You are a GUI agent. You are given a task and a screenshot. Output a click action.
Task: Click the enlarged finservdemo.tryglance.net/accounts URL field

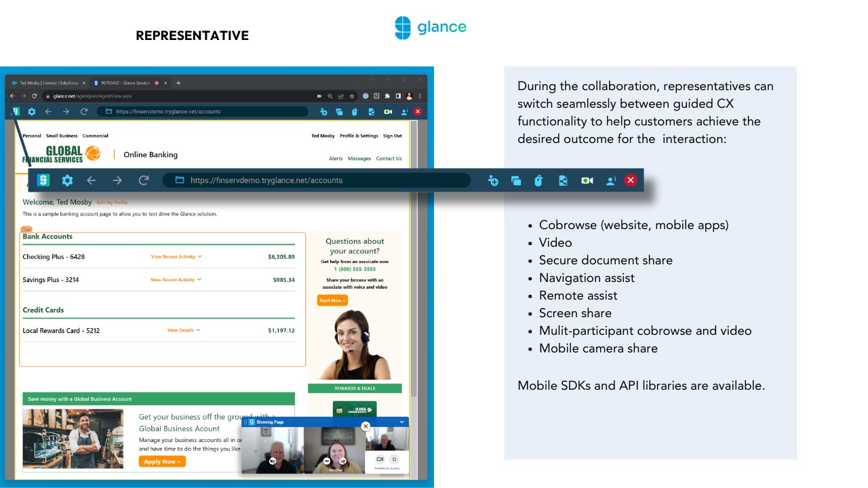[317, 180]
